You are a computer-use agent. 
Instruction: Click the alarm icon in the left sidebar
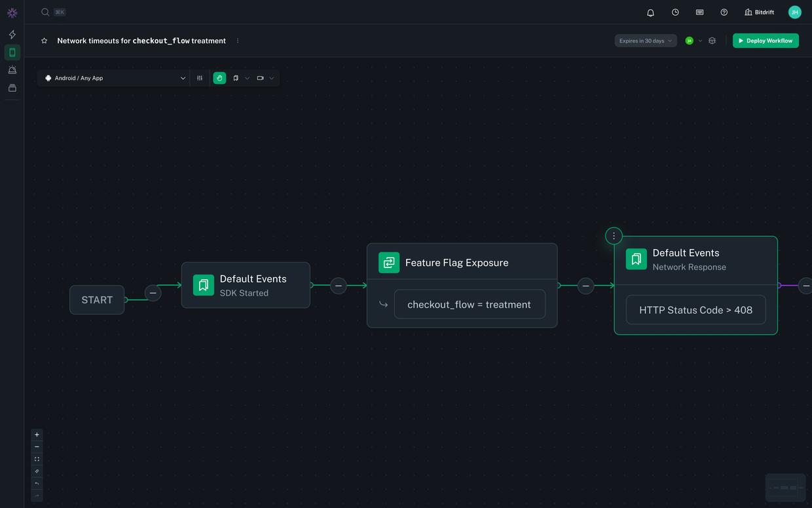click(x=12, y=70)
